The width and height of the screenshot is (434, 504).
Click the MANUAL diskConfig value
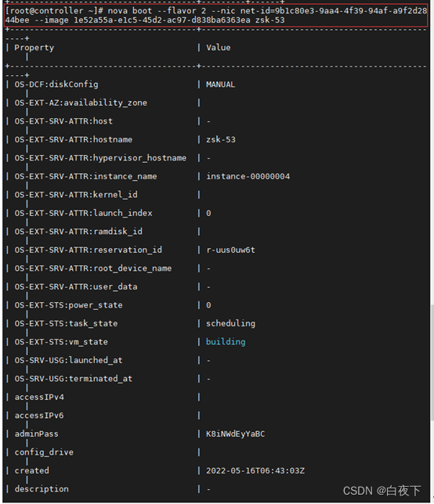pos(220,85)
